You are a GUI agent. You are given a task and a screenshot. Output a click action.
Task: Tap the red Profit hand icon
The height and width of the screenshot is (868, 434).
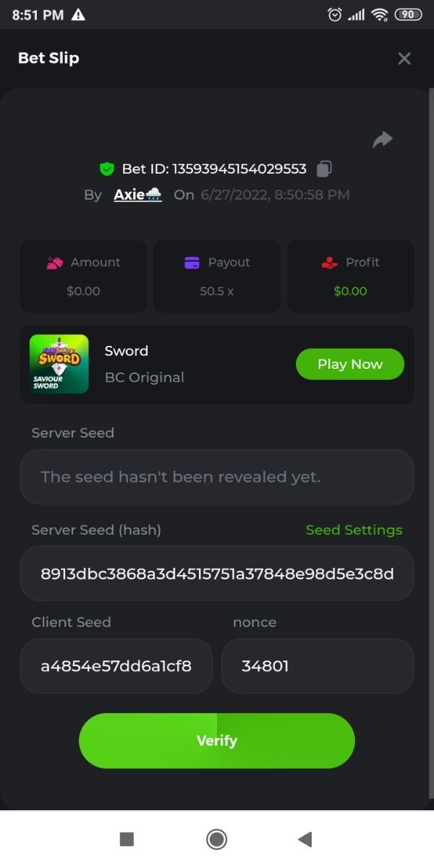330,263
